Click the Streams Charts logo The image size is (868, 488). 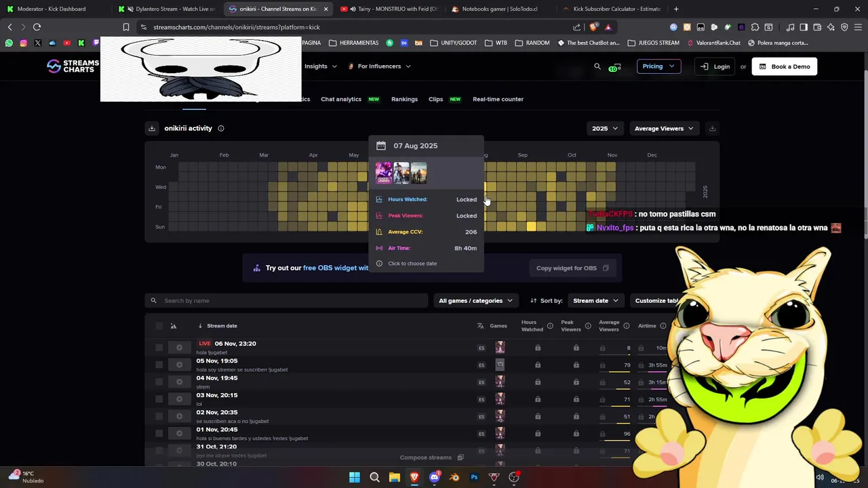tap(73, 66)
